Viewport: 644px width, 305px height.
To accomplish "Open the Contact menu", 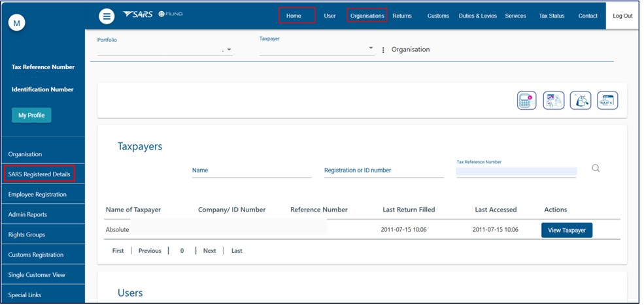I will (588, 16).
